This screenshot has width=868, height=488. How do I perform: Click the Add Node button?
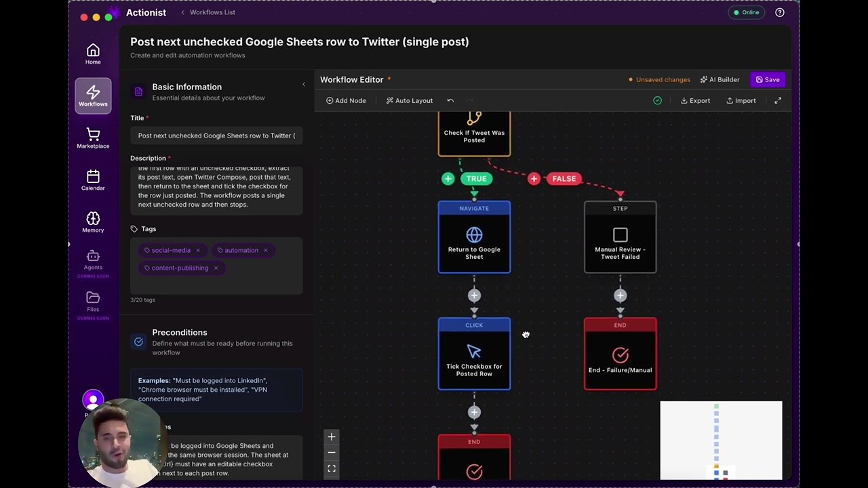[346, 100]
